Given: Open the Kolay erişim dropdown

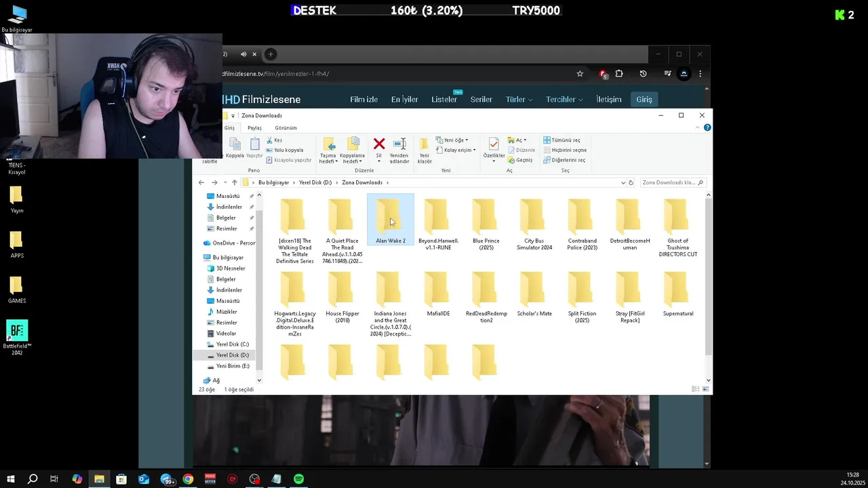Looking at the screenshot, I should (456, 150).
